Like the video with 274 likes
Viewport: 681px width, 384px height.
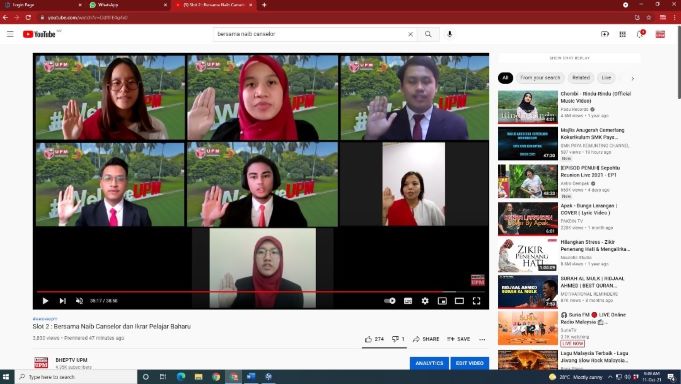pyautogui.click(x=374, y=339)
